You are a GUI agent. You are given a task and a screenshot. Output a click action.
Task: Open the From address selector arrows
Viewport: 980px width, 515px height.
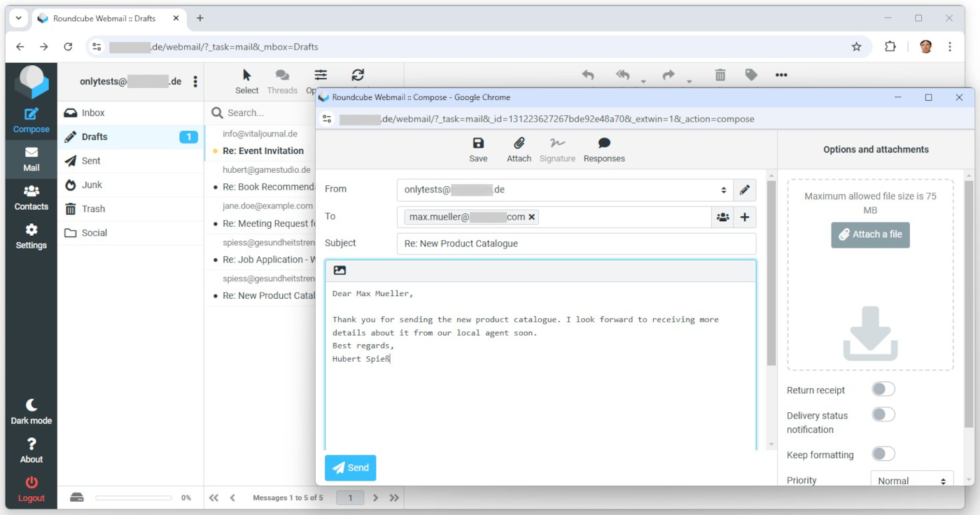(x=724, y=190)
